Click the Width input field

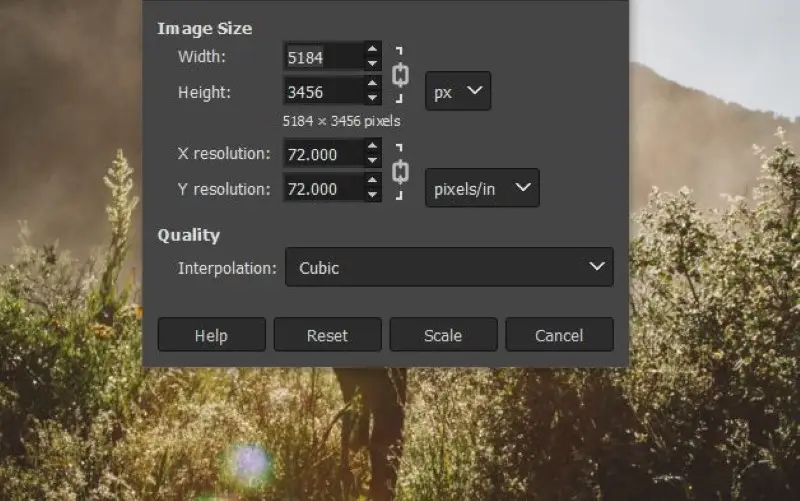[x=322, y=57]
